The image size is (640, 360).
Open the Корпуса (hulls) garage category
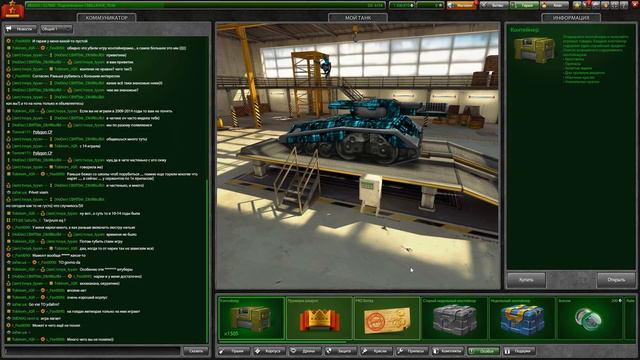coord(269,351)
